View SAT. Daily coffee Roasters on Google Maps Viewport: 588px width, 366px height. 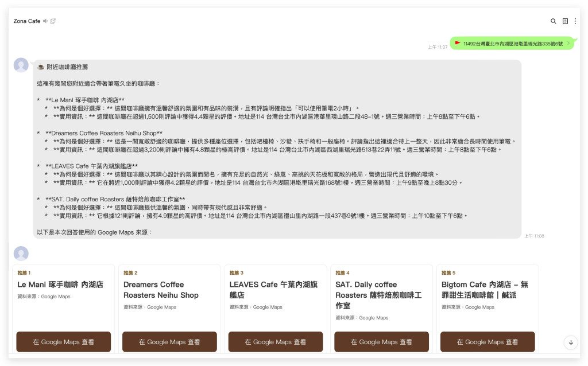point(381,342)
